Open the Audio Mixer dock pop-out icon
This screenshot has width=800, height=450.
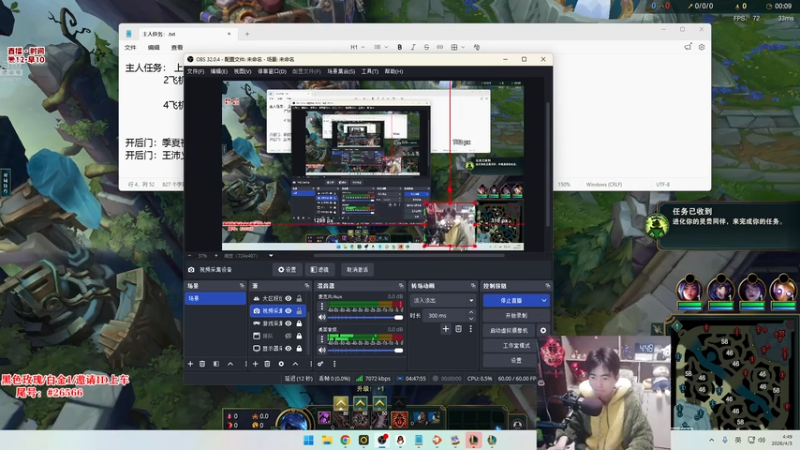click(401, 286)
